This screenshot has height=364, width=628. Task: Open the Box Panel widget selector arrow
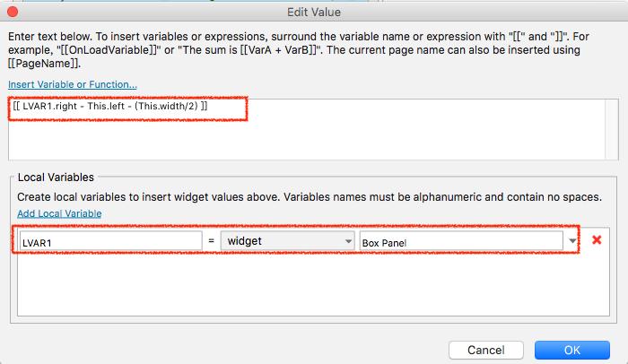pos(572,240)
